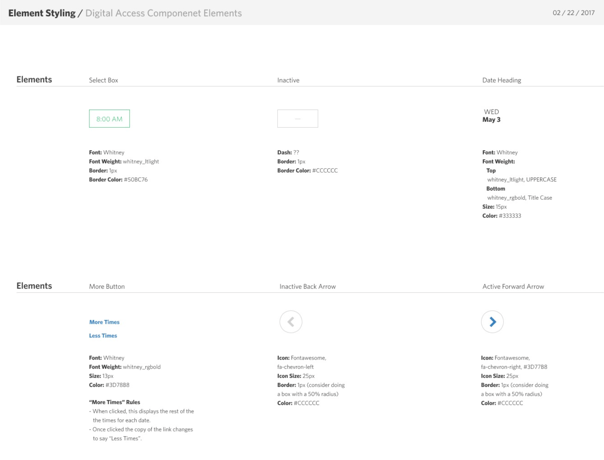Select the 8:00 AM time box
The width and height of the screenshot is (604, 460).
(109, 119)
